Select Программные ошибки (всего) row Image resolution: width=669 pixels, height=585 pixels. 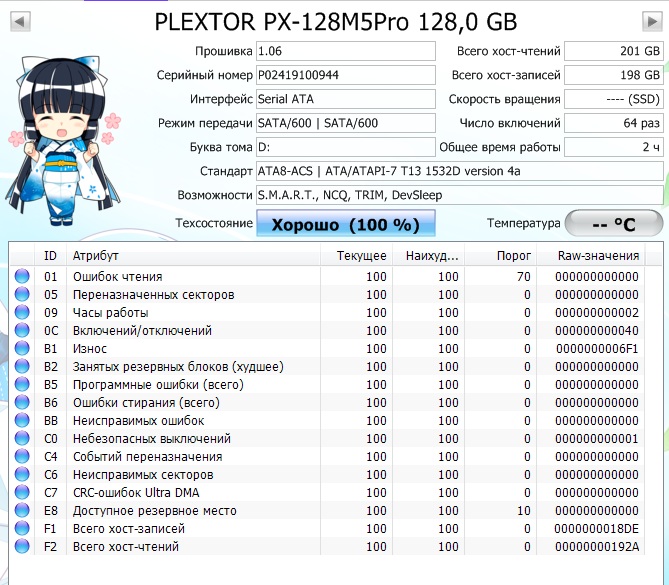tap(327, 384)
